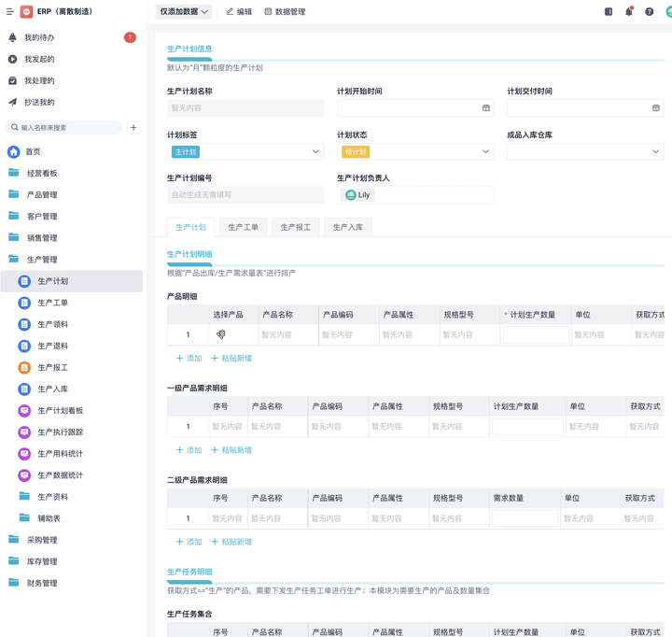Switch to the 生产工单 tab
The image size is (672, 637).
click(243, 227)
